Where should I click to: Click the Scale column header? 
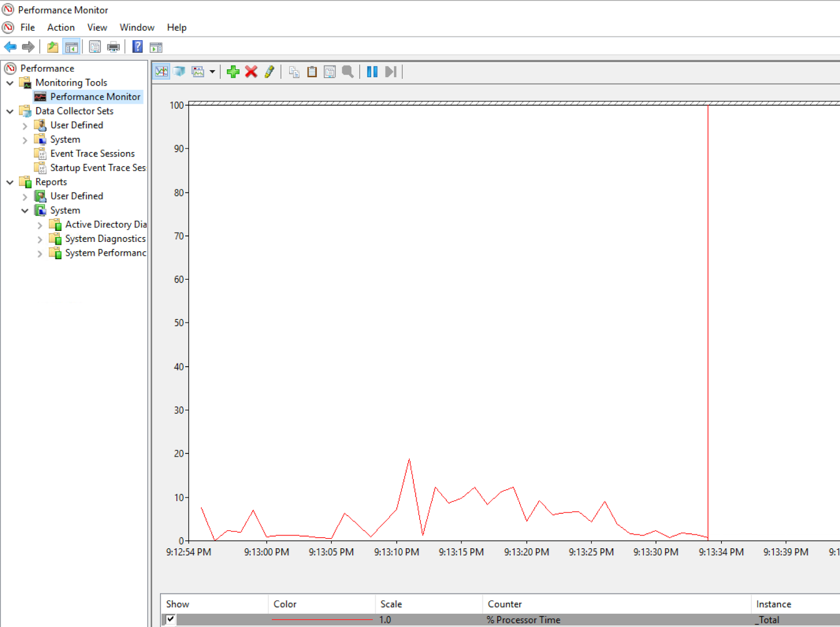click(429, 604)
